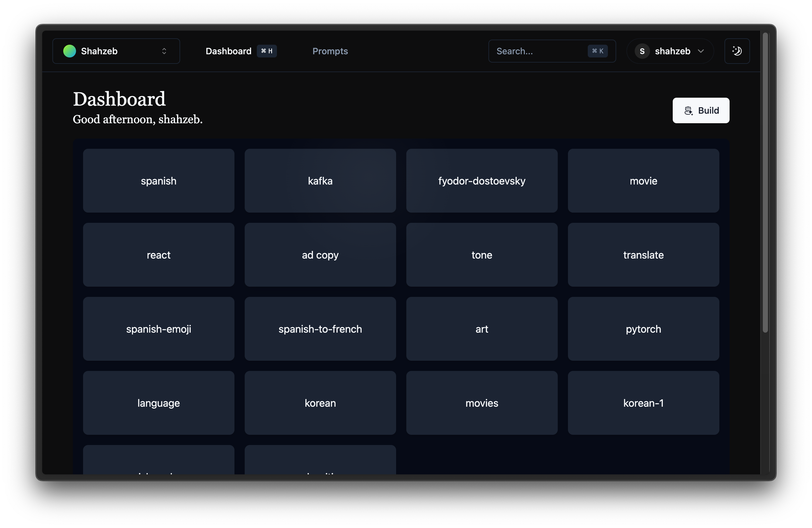This screenshot has width=812, height=528.
Task: Click the Build button label
Action: (708, 110)
